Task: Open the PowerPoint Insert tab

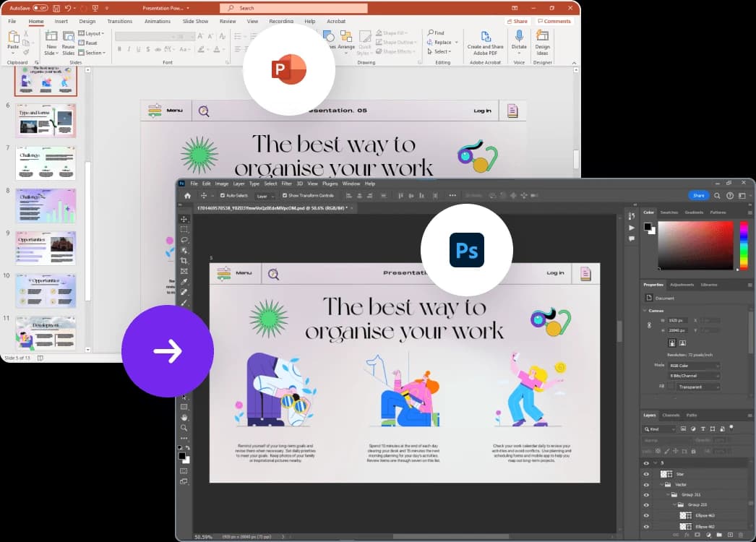Action: pos(61,21)
